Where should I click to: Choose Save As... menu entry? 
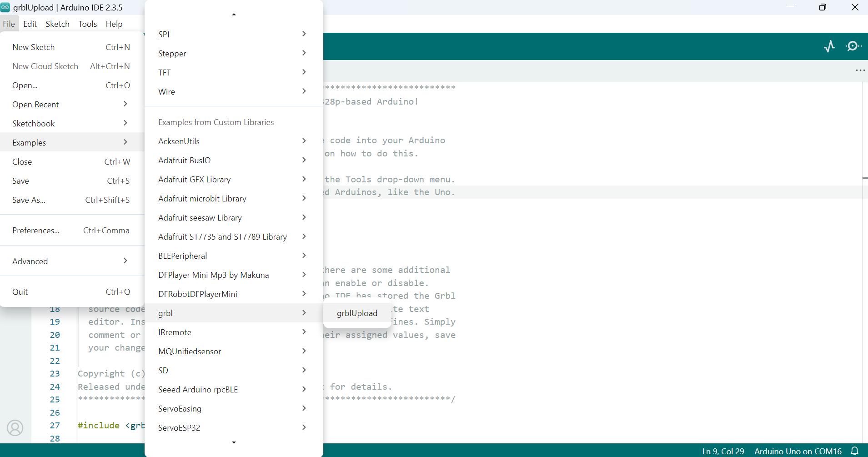pyautogui.click(x=72, y=200)
